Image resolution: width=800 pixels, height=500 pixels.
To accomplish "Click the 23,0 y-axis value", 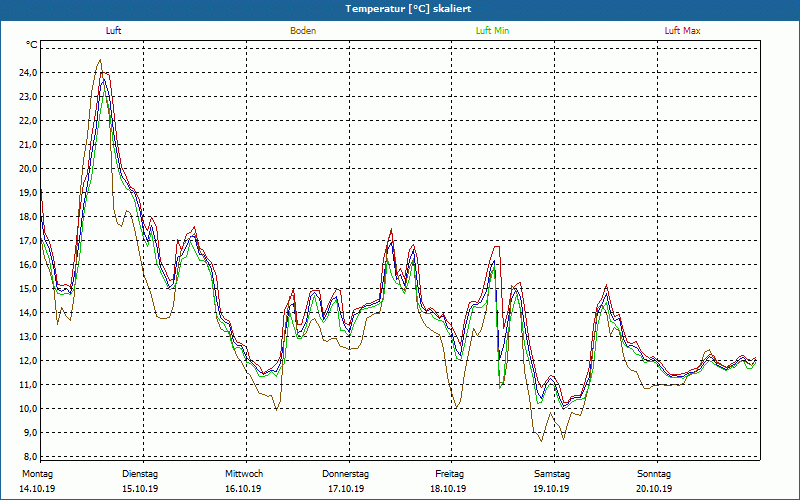I will pos(29,96).
